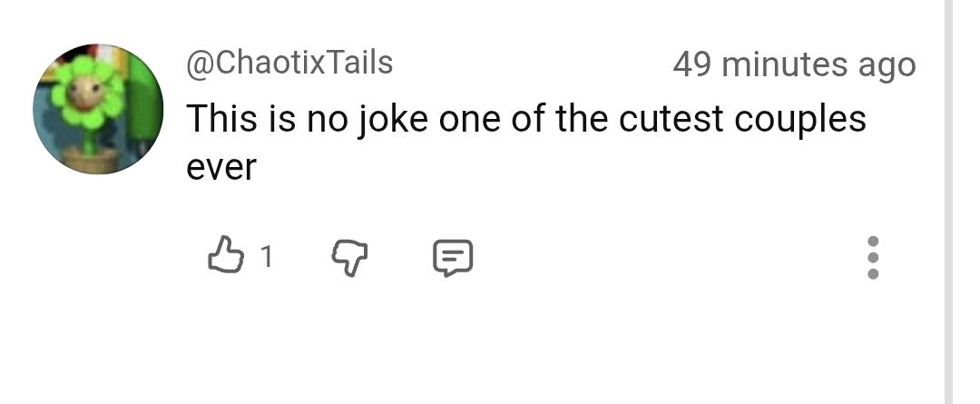Like the comment with thumbs up icon
980x404 pixels.
[226, 257]
